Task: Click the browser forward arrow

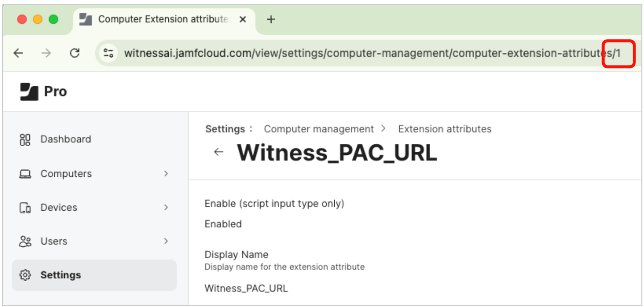Action: coord(46,53)
